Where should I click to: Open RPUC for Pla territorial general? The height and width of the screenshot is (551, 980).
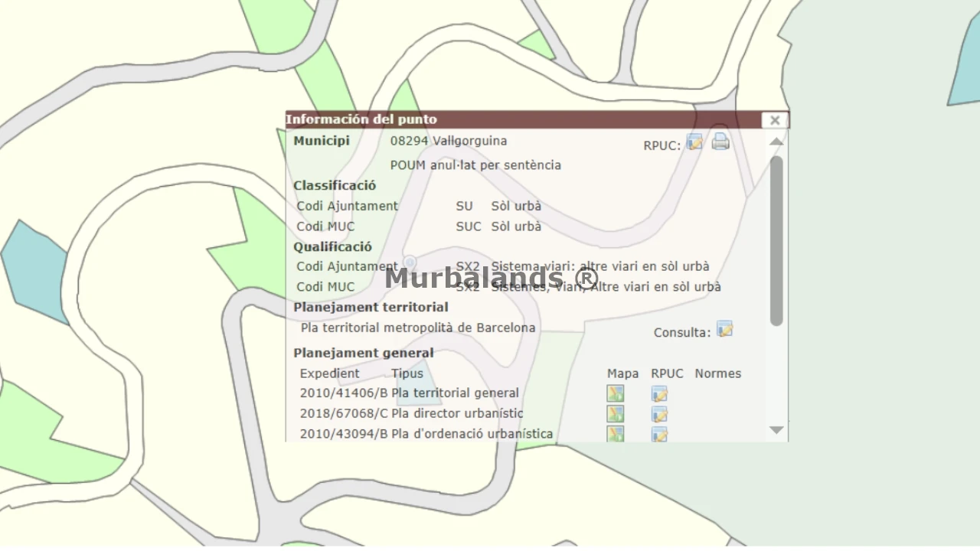coord(659,394)
